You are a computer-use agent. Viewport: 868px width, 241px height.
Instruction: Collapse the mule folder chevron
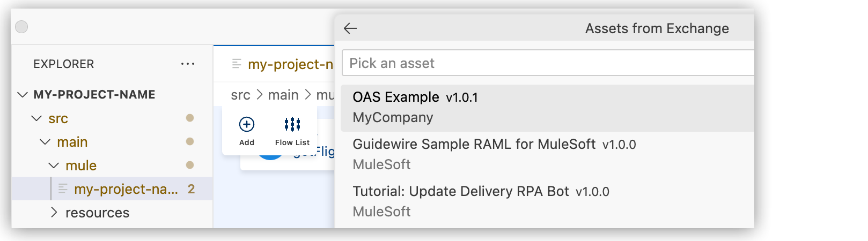tap(54, 165)
